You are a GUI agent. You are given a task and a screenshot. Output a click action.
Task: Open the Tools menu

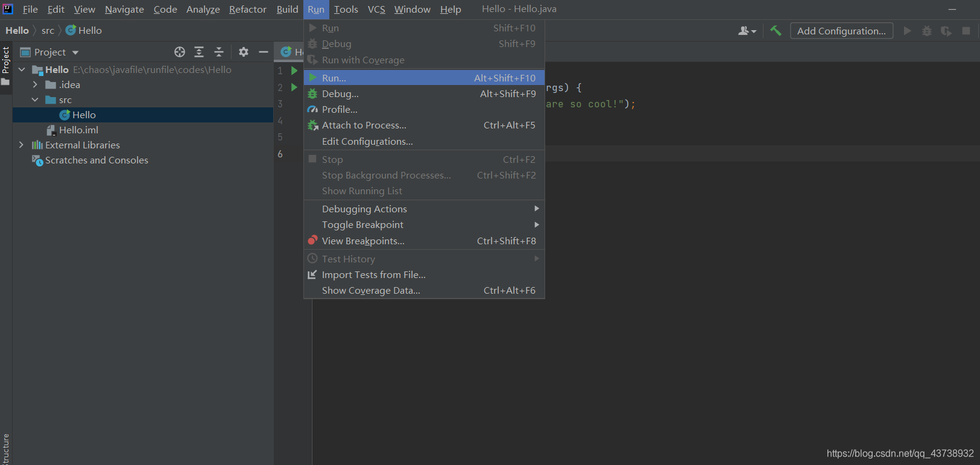tap(346, 9)
